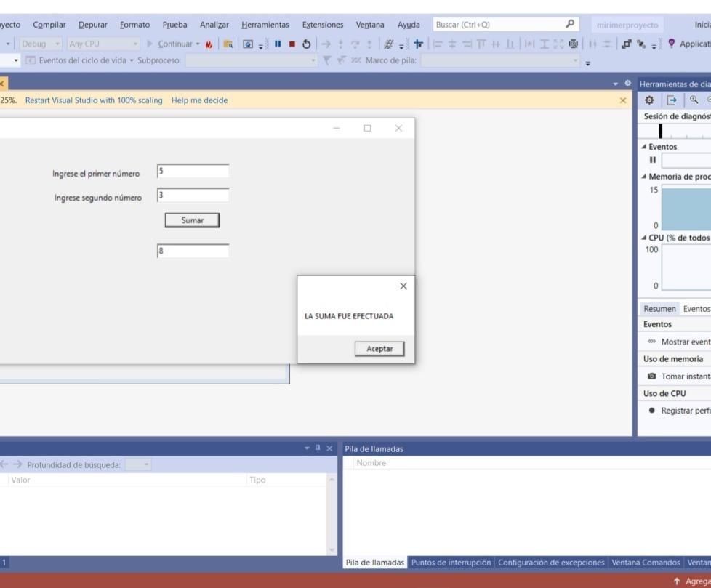Click the Application Insights lightbulb icon
711x588 pixels.
(x=672, y=44)
